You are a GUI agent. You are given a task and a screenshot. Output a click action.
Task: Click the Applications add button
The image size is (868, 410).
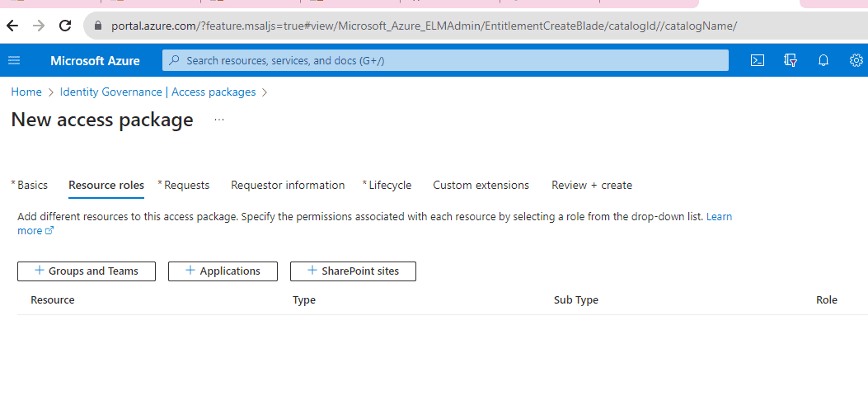point(223,271)
